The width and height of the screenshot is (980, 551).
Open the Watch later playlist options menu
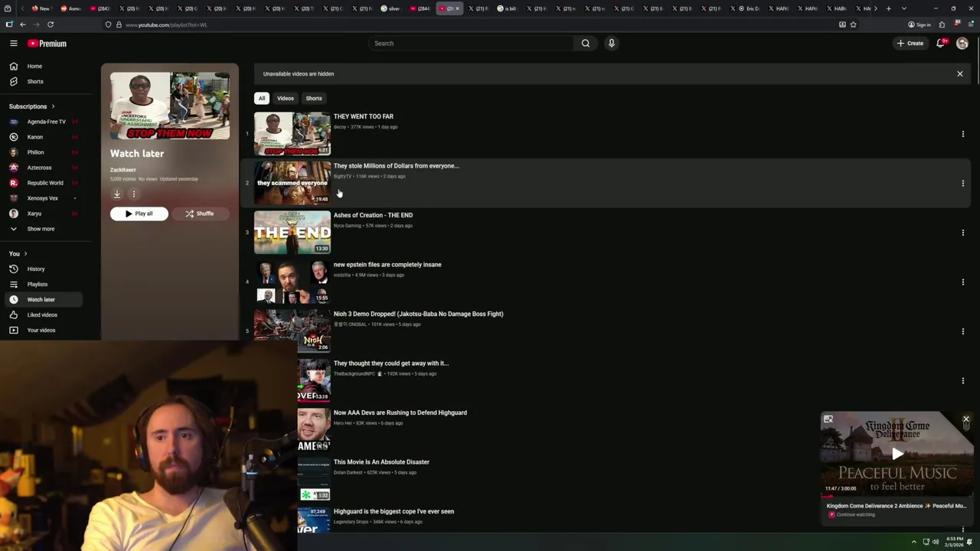[133, 194]
